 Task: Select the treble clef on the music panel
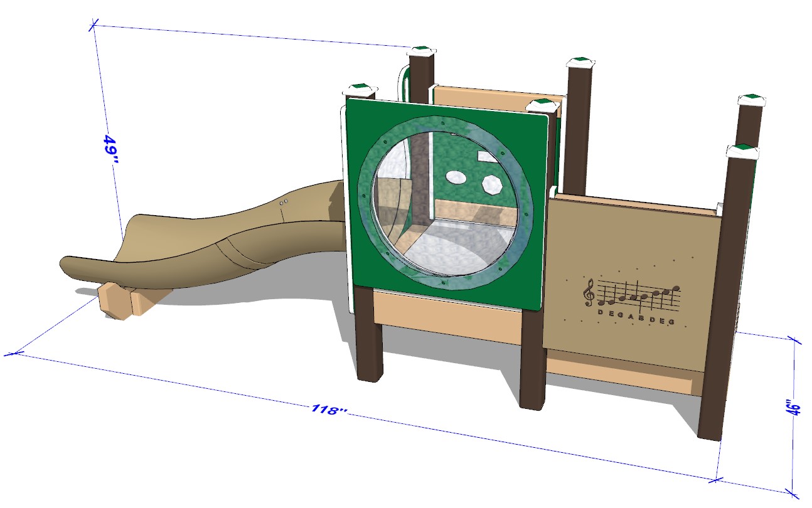point(589,292)
